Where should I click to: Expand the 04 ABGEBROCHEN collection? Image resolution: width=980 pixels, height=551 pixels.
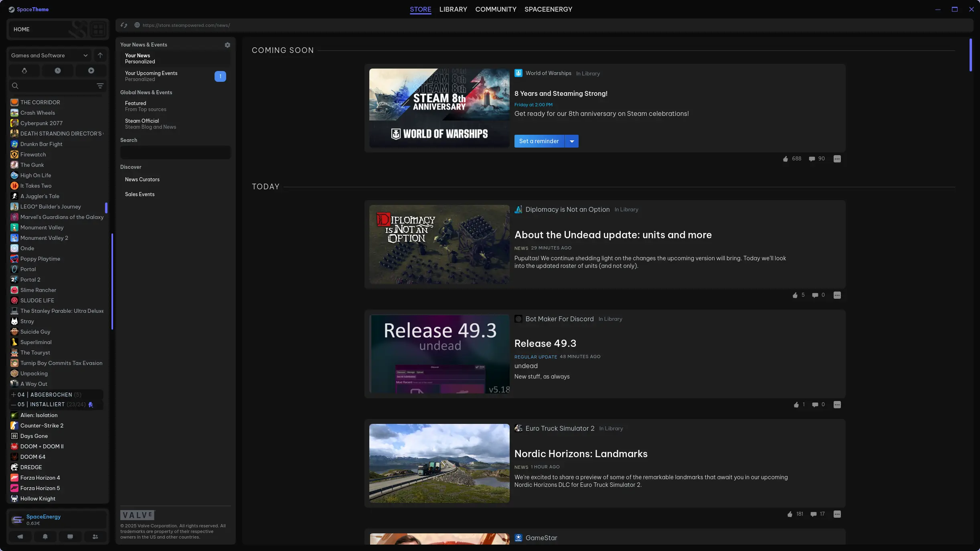tap(14, 395)
